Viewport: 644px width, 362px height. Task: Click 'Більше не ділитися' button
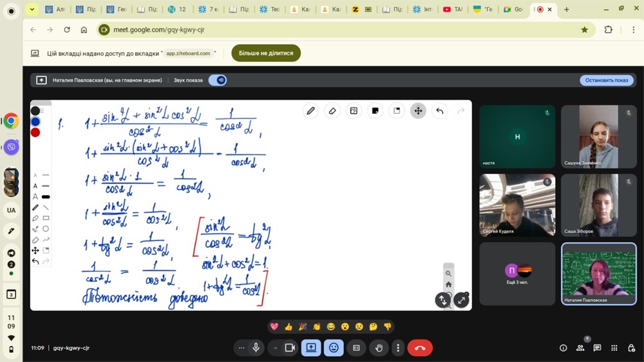tap(266, 53)
